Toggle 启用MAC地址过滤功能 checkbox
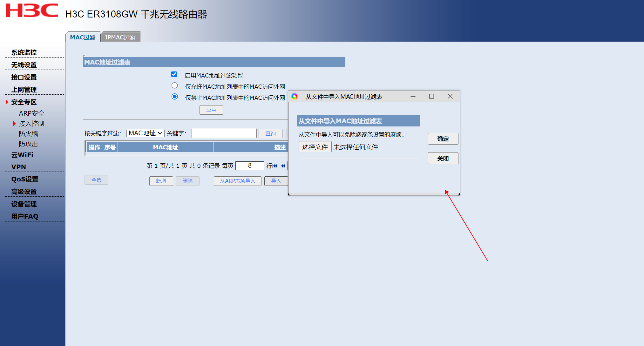 (174, 74)
